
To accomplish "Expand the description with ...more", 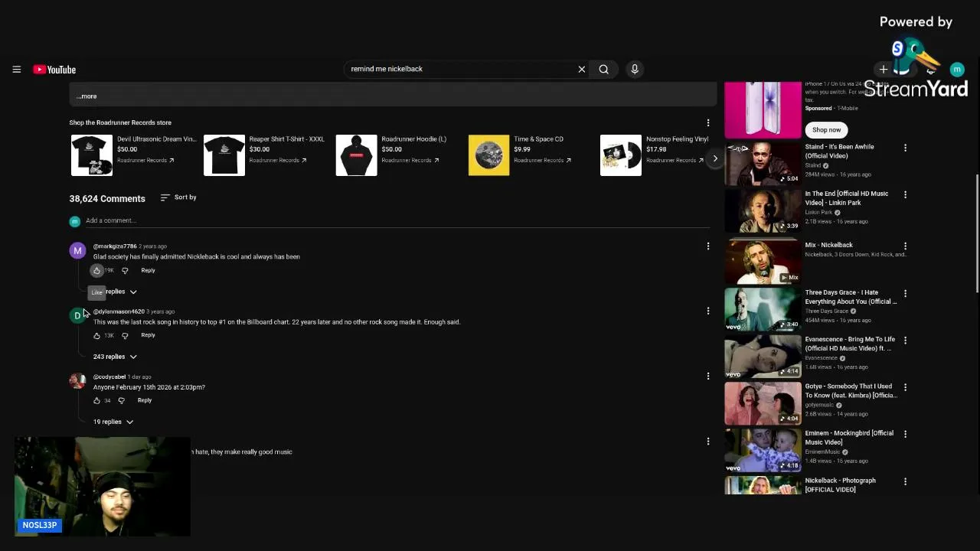I will (x=87, y=96).
